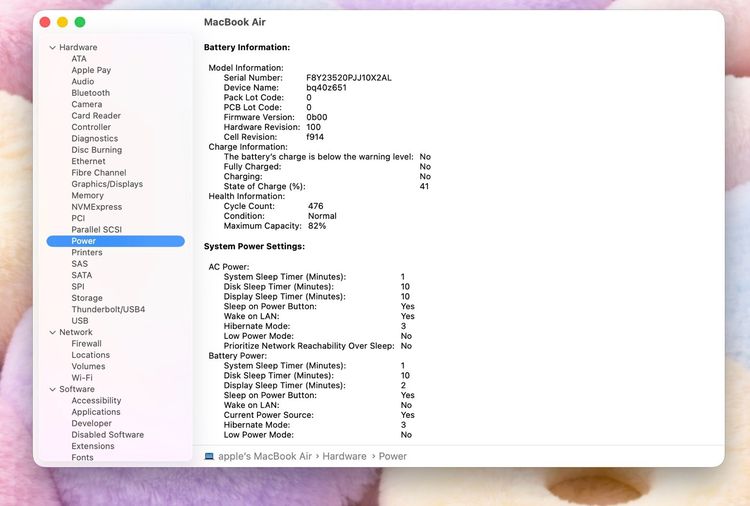Collapse the Software section chevron

(x=53, y=389)
